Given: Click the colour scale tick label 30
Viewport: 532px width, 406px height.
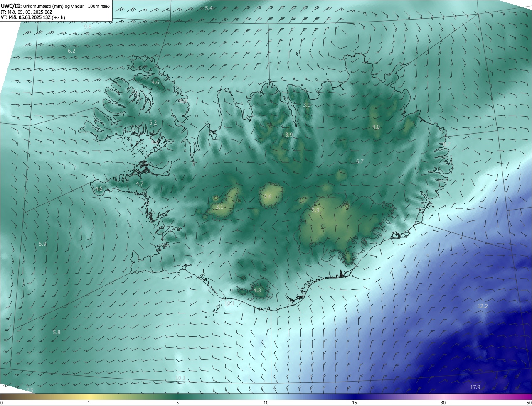Looking at the screenshot, I should click(443, 403).
